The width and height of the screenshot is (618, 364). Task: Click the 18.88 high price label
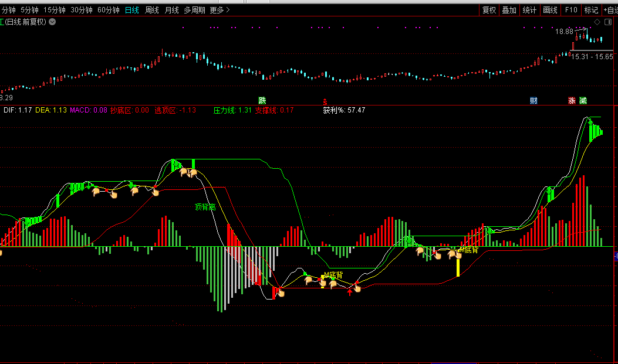coord(564,31)
